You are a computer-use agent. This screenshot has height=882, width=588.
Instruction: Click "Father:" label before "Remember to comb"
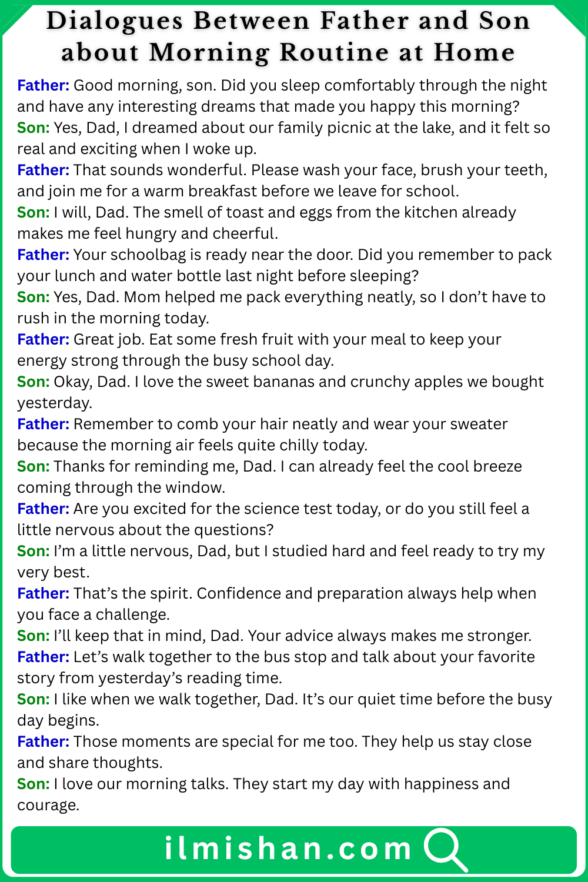44,425
